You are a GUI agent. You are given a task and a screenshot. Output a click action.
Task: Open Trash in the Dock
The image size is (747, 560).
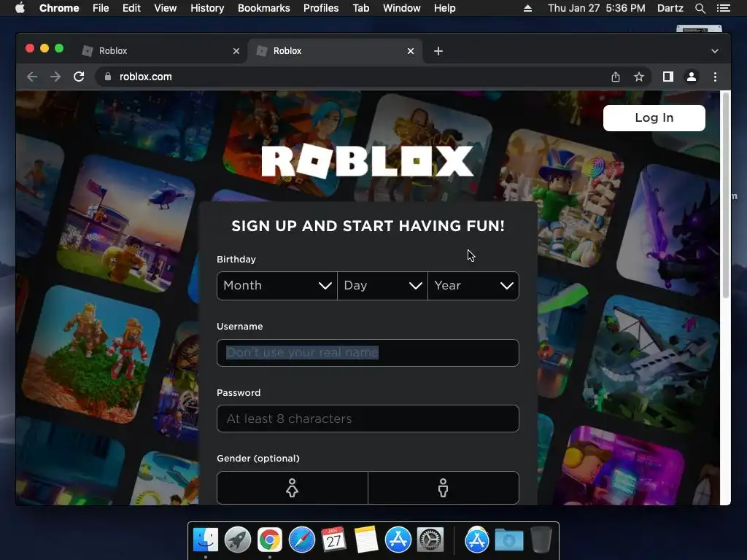point(541,540)
